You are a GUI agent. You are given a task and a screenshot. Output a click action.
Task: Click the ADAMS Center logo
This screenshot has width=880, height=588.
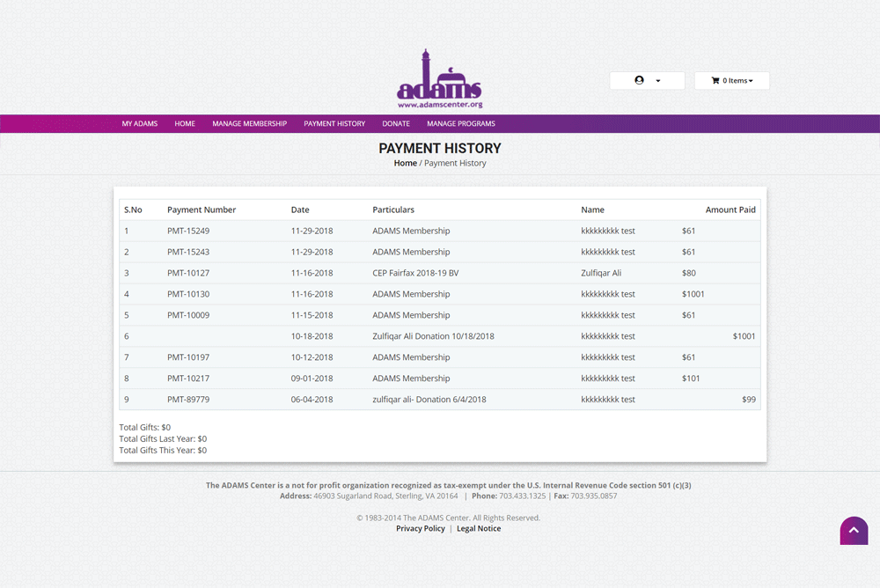coord(439,78)
